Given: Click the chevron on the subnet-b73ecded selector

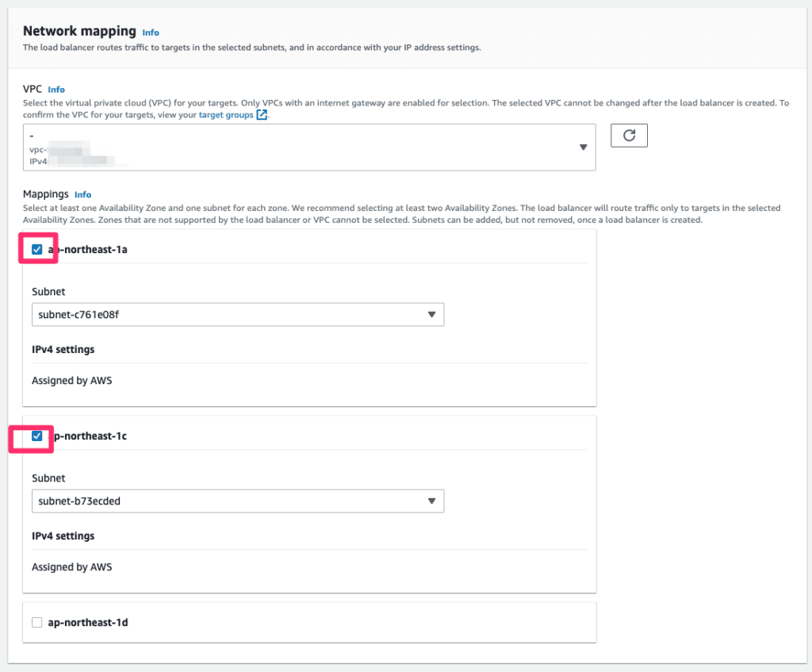Looking at the screenshot, I should tap(432, 501).
